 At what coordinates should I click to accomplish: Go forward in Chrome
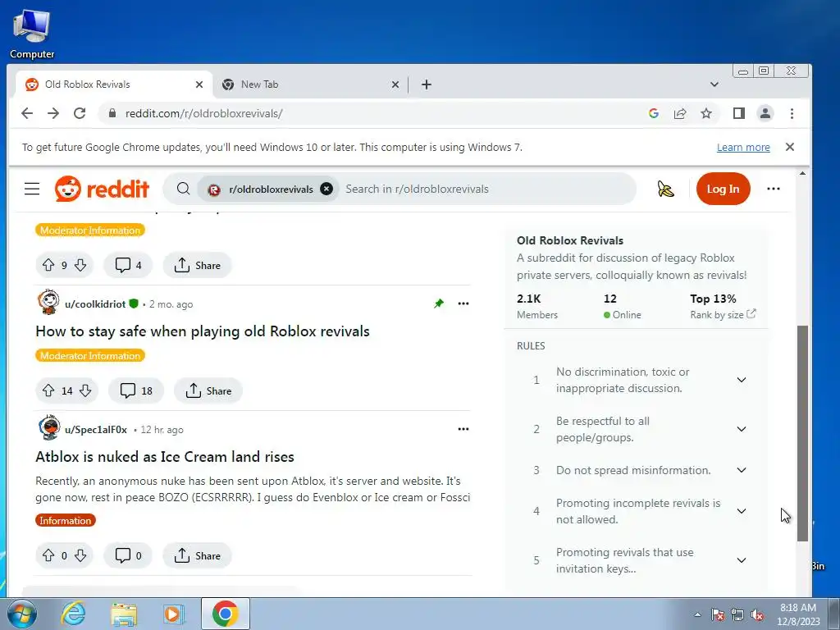pyautogui.click(x=53, y=113)
